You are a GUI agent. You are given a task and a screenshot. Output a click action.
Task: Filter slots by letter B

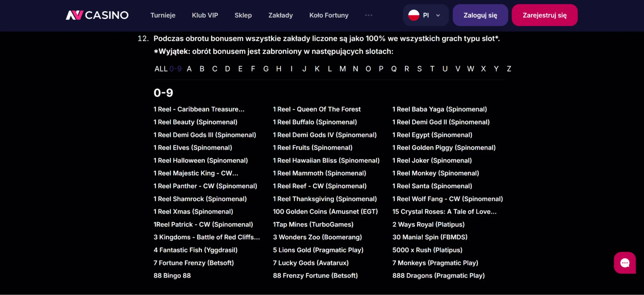pyautogui.click(x=202, y=69)
